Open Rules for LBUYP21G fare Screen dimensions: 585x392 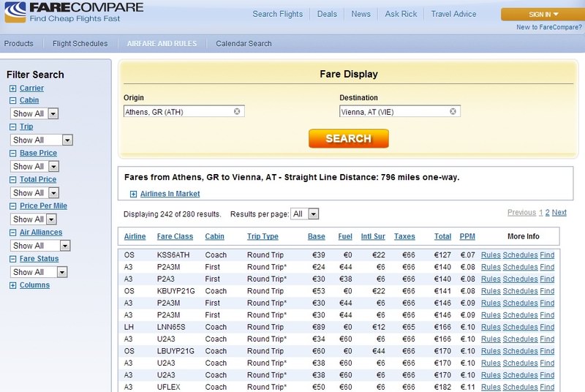491,351
